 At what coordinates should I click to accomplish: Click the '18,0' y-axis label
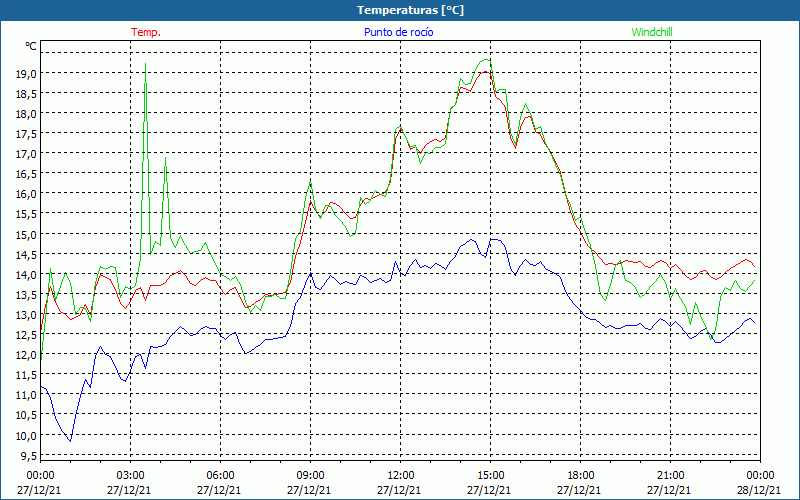click(27, 114)
